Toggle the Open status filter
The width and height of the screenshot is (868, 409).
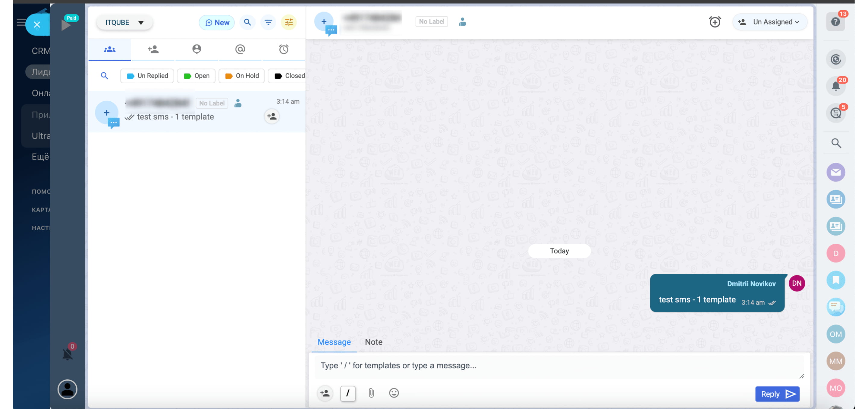coord(197,76)
